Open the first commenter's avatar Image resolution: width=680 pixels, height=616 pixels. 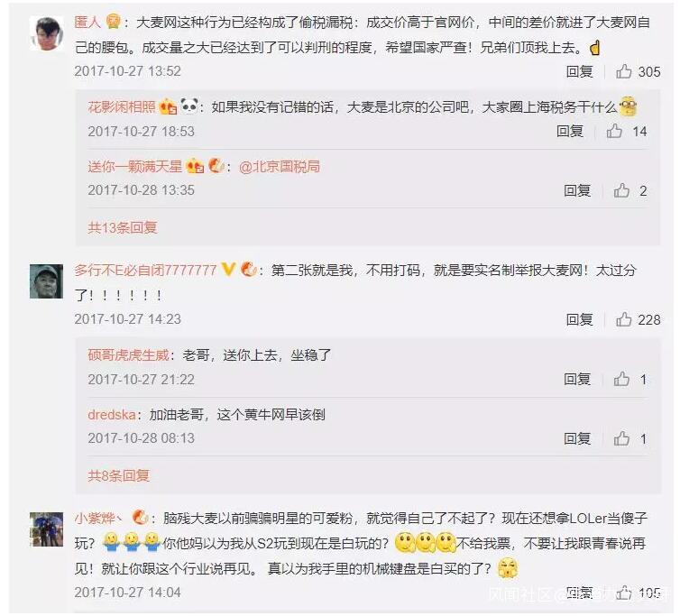coord(46,33)
